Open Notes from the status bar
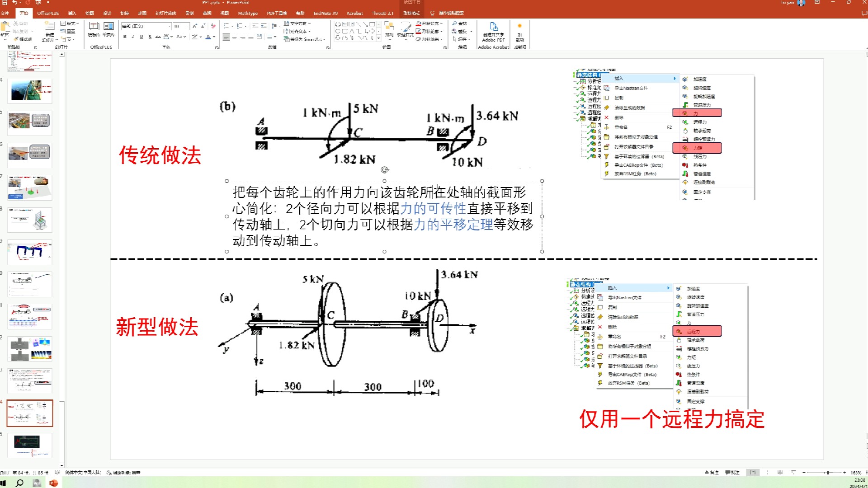Screen dimensions: 868x488 [x=712, y=473]
